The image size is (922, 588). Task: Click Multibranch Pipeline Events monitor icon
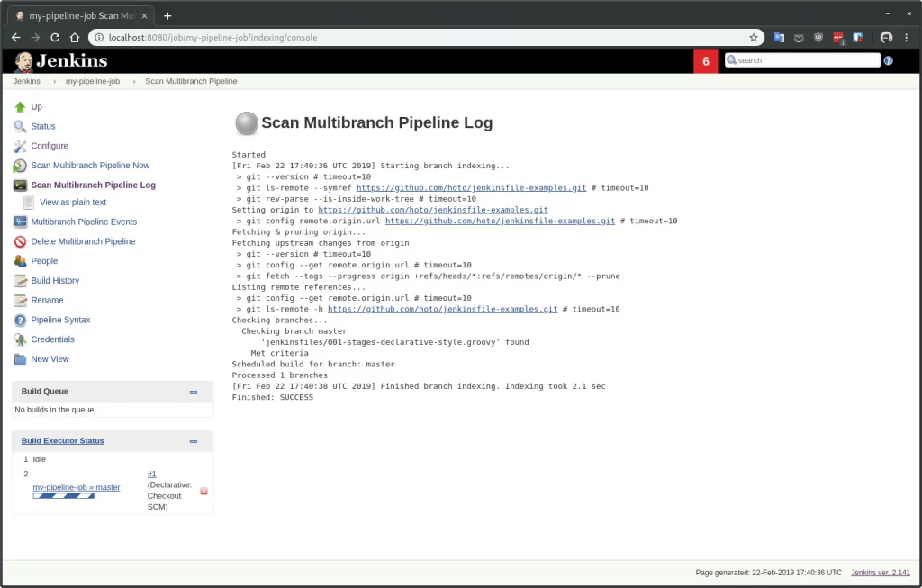tap(20, 222)
